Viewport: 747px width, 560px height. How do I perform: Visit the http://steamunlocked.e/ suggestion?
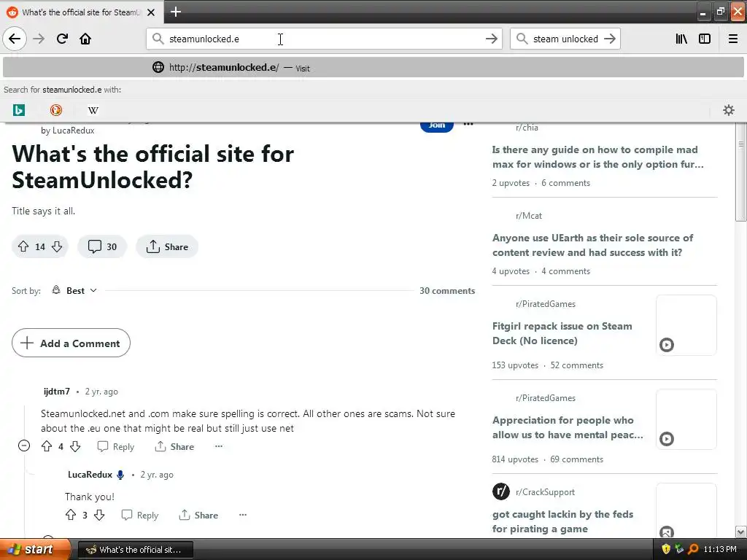373,68
